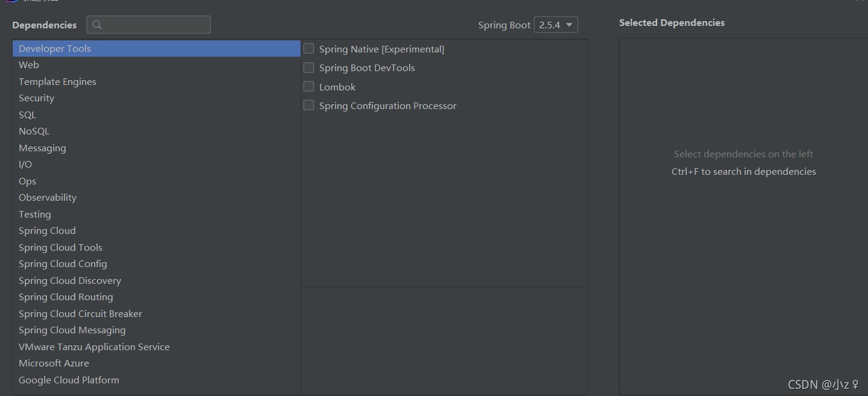Open Template Engines category
Image resolution: width=868 pixels, height=396 pixels.
[157, 82]
